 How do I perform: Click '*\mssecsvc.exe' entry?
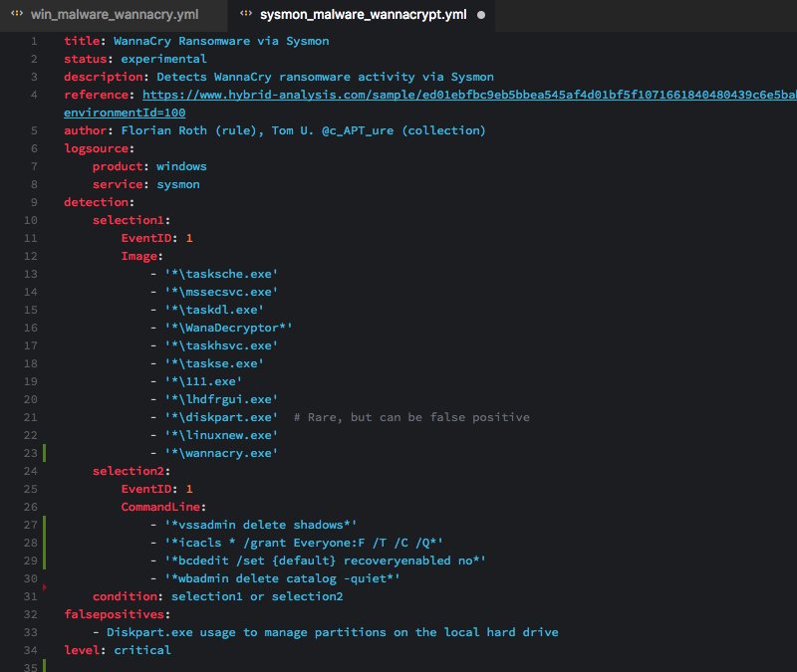click(221, 292)
